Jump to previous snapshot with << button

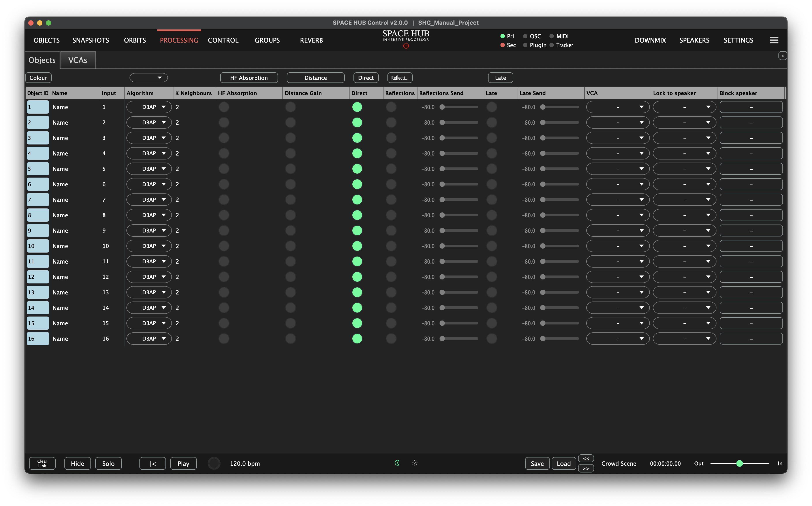[x=586, y=459]
